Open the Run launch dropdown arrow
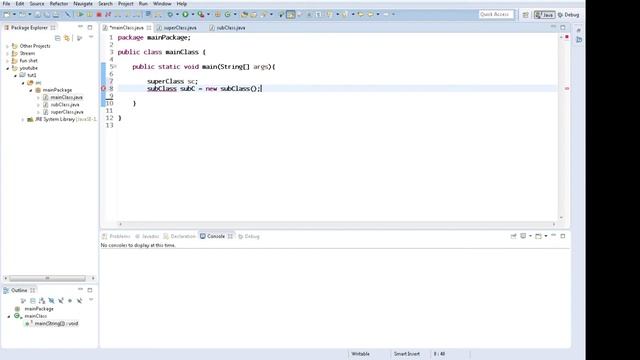Image resolution: width=640 pixels, height=360 pixels. pyautogui.click(x=193, y=14)
